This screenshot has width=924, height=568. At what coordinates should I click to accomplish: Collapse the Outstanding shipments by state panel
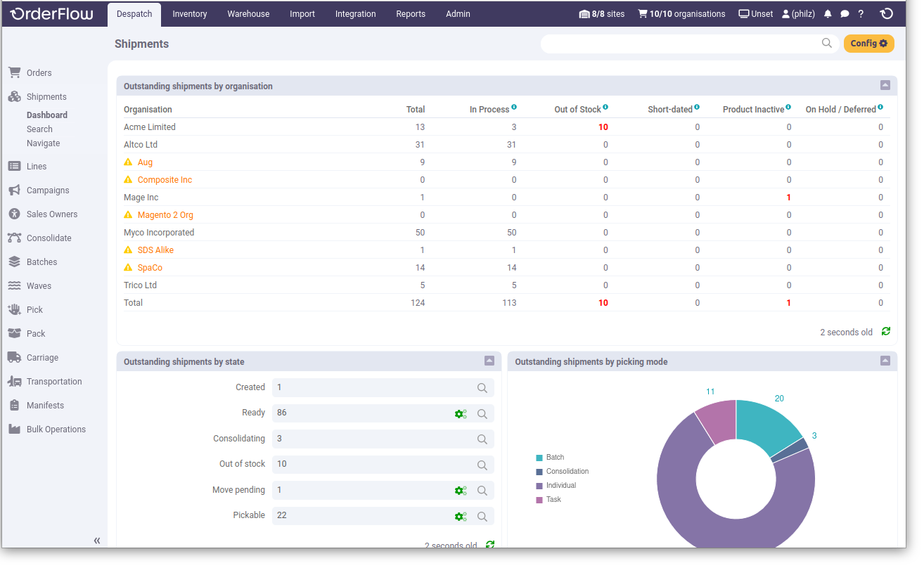tap(489, 361)
